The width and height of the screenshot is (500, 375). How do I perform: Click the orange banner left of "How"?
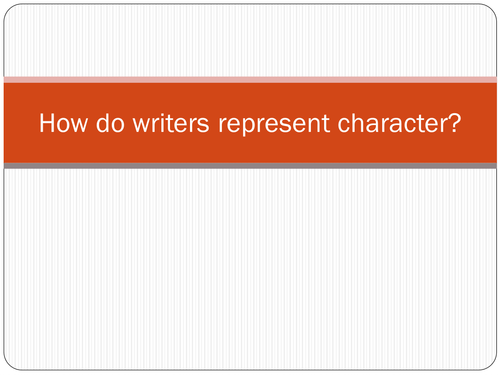(x=21, y=123)
